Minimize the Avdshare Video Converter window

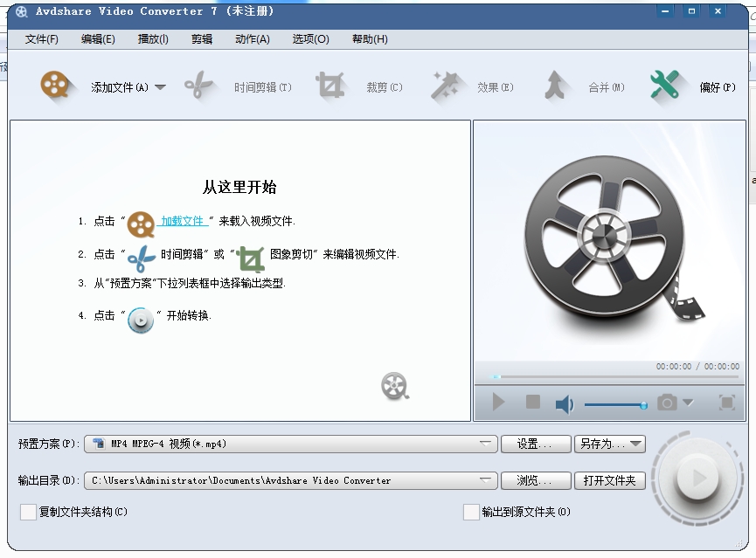point(665,10)
